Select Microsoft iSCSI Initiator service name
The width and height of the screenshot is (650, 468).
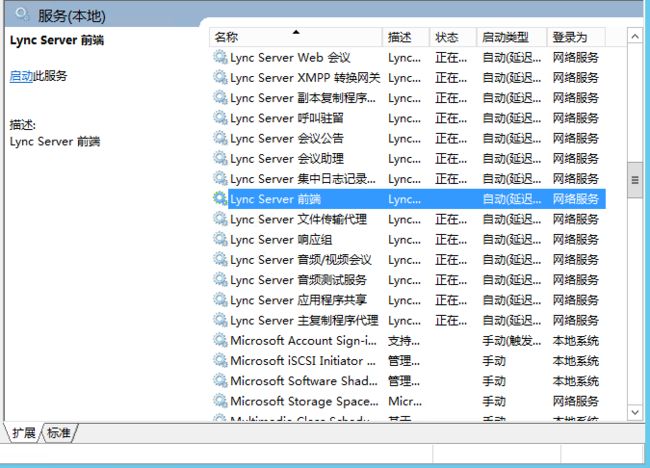click(x=303, y=361)
